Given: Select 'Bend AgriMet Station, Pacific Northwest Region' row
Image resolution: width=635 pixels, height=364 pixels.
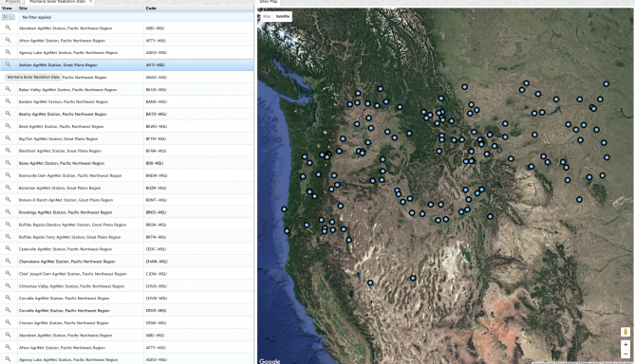Looking at the screenshot, I should coord(127,126).
